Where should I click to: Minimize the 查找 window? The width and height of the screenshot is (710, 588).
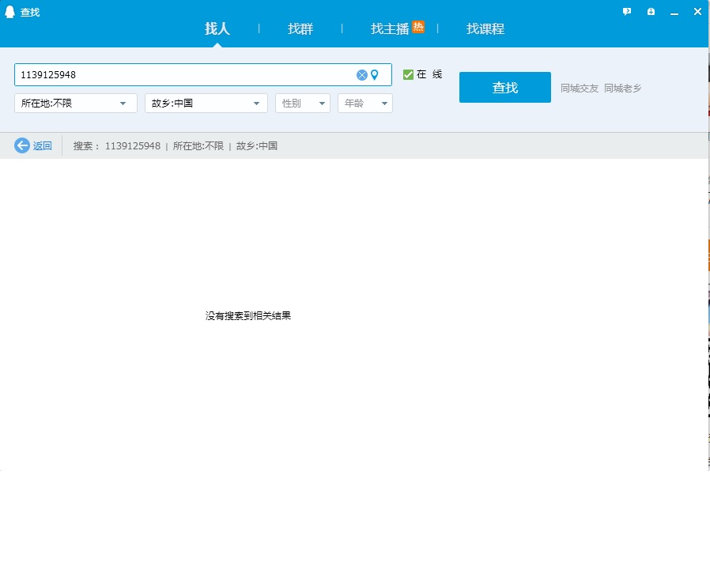click(674, 12)
